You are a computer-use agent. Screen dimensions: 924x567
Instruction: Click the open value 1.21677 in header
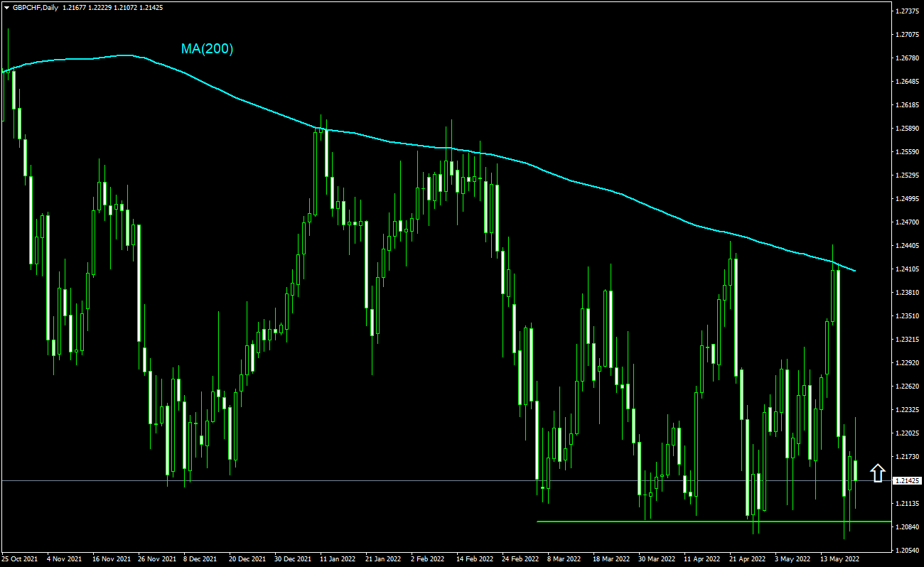[x=75, y=6]
